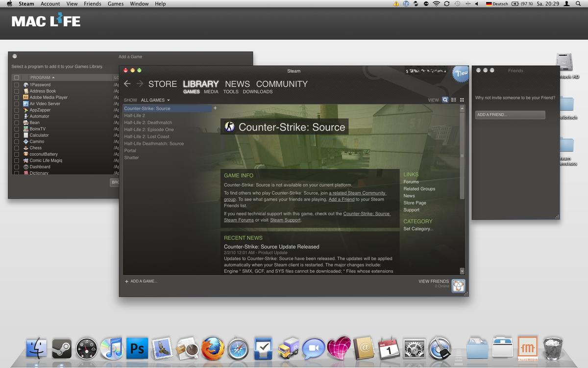Open Firefox from the Dock

pyautogui.click(x=213, y=349)
